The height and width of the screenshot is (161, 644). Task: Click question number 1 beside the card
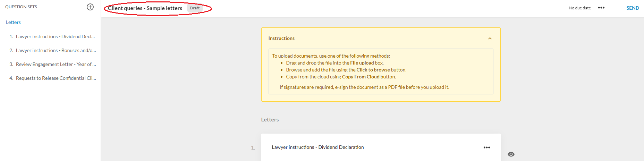pos(253,148)
